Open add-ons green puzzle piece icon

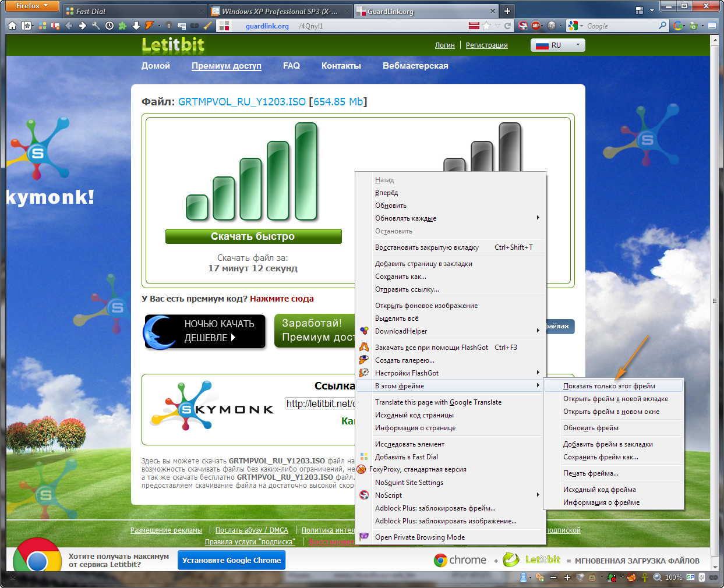(122, 26)
